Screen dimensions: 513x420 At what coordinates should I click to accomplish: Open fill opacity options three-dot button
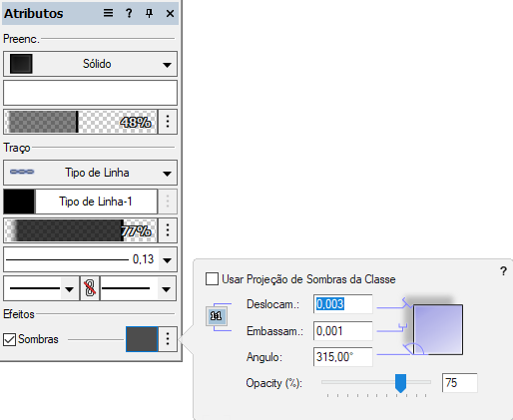pyautogui.click(x=168, y=122)
